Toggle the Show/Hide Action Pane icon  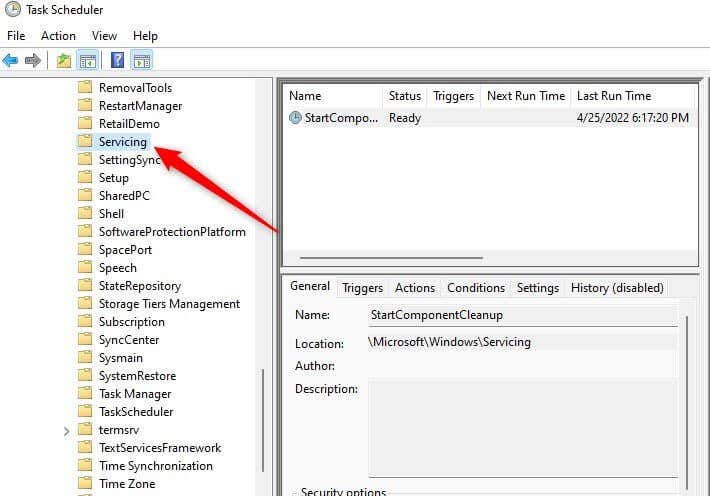(x=142, y=60)
